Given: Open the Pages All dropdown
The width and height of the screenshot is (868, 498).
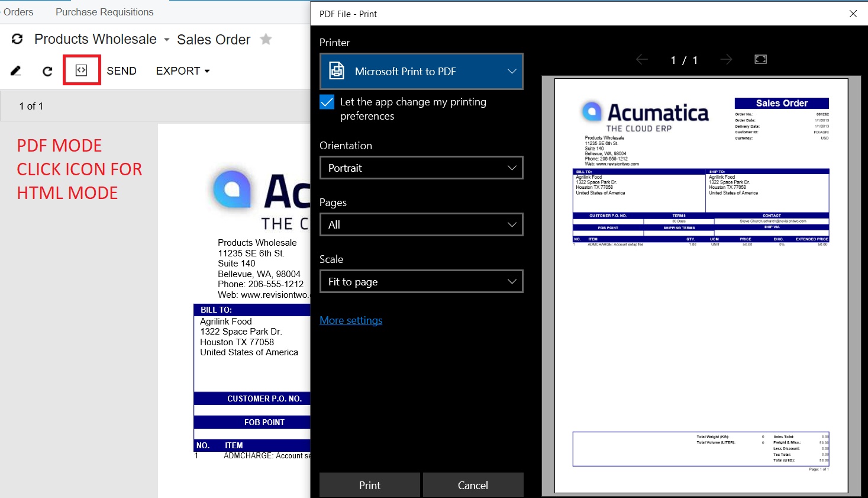Looking at the screenshot, I should (421, 224).
